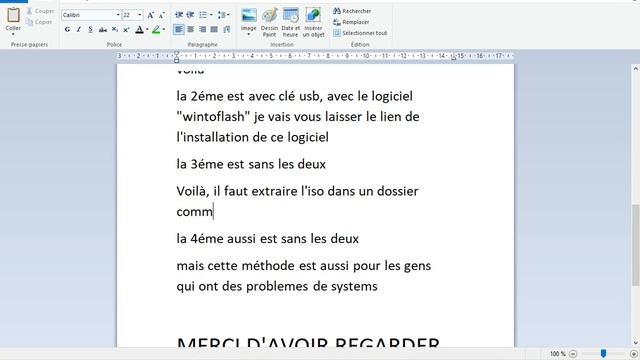Apply the text color A icon
Image resolution: width=640 pixels, height=360 pixels.
click(140, 29)
